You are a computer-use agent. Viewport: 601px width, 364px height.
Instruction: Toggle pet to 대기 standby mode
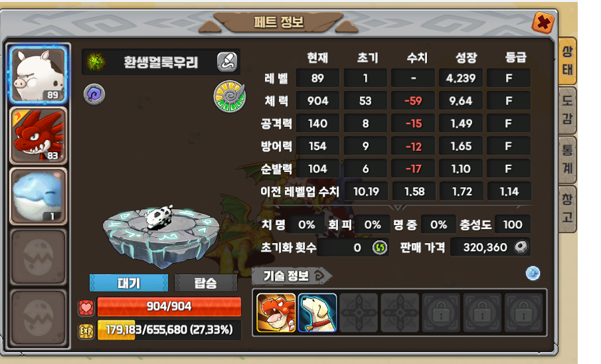coord(129,283)
